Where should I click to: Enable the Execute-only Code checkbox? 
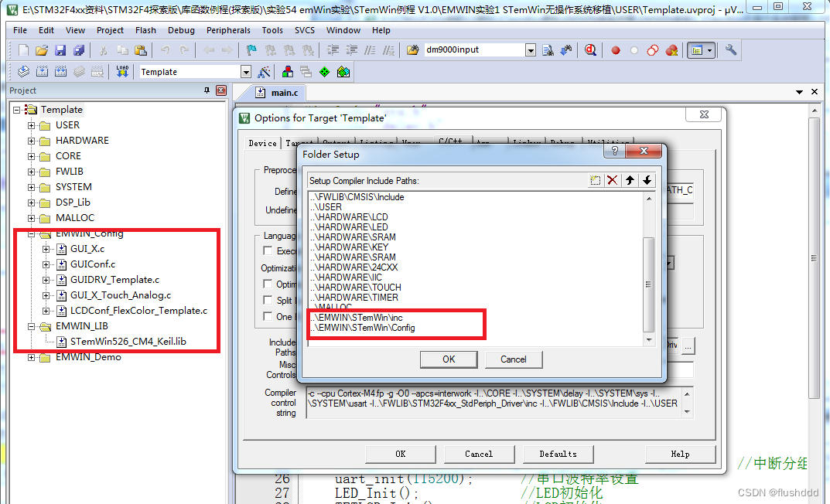coord(268,250)
